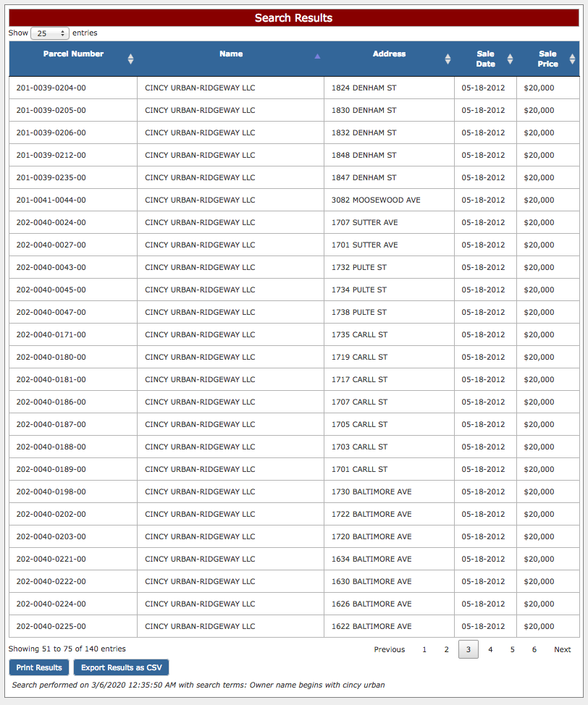Screen dimensions: 588x705
Task: Select parcel number 202-0040-0198-00
Action: point(51,492)
